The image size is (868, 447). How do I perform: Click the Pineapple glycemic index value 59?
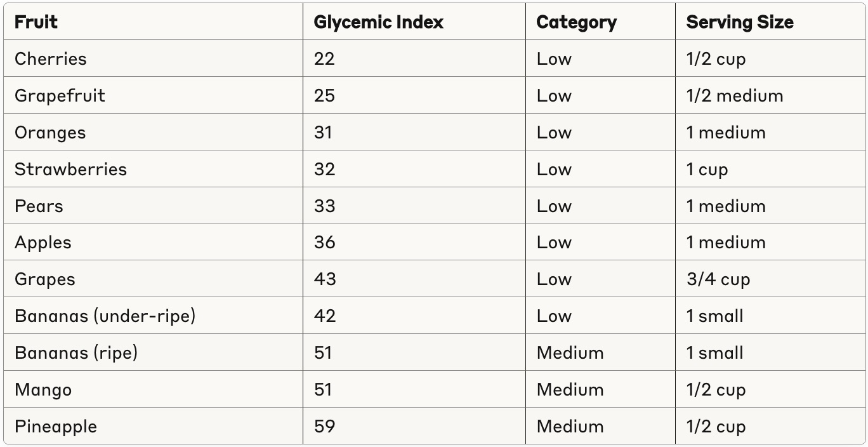pyautogui.click(x=324, y=427)
